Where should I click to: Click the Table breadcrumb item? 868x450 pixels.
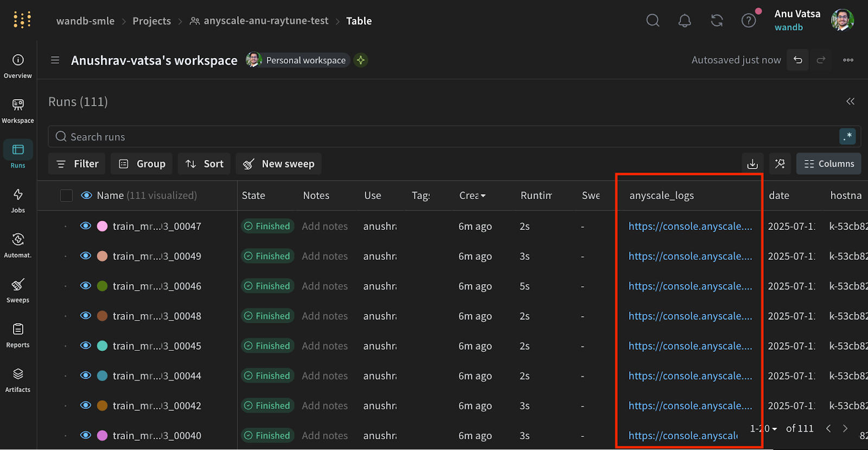pos(359,21)
